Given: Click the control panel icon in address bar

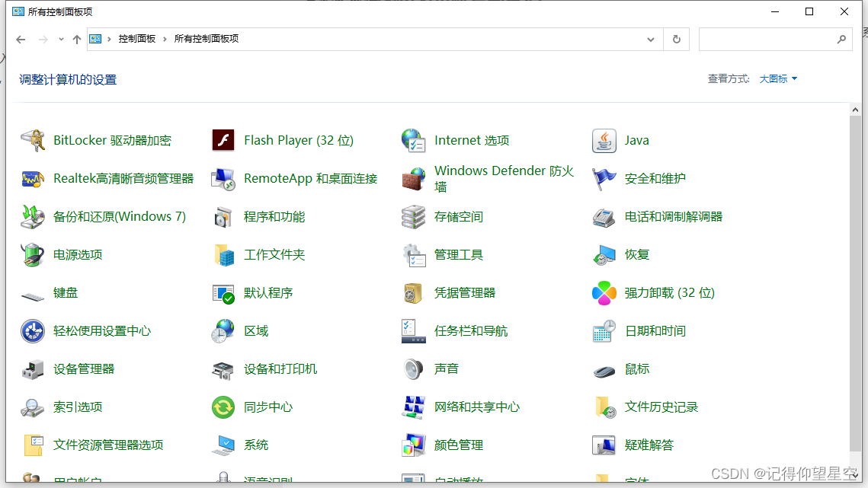Looking at the screenshot, I should [x=95, y=40].
